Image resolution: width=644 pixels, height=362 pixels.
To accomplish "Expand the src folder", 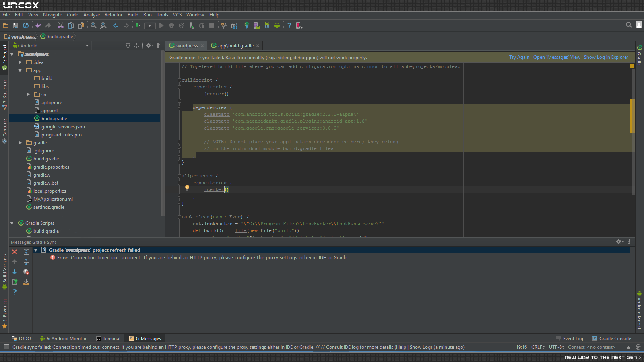I will [x=28, y=94].
